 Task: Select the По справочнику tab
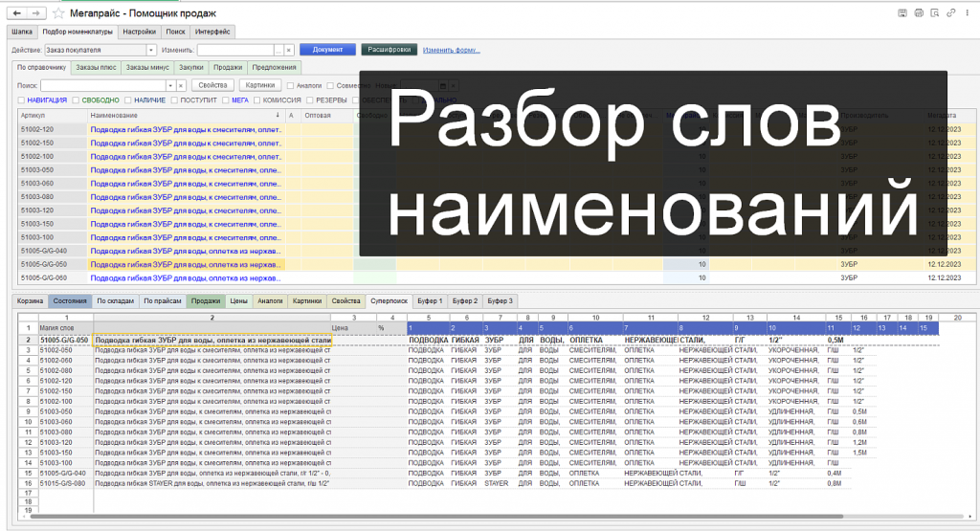point(41,68)
